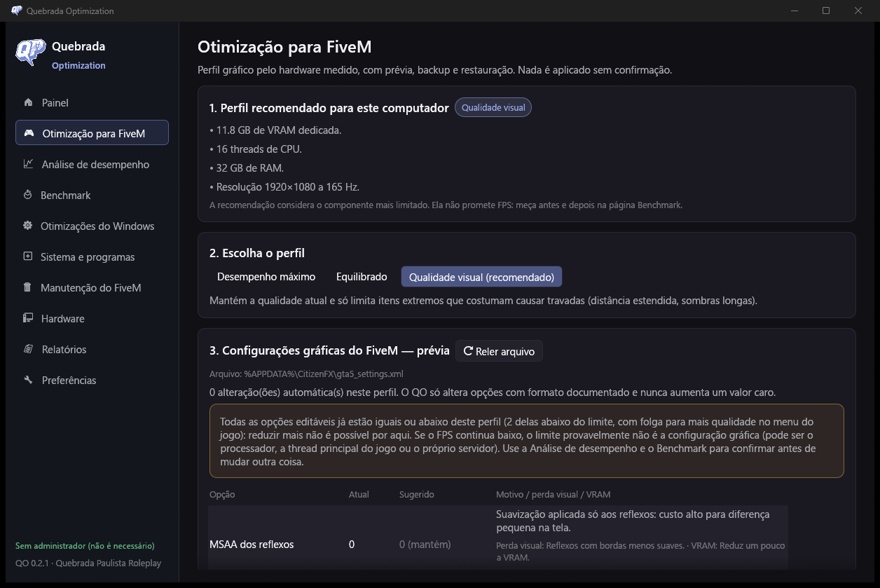The width and height of the screenshot is (880, 588).
Task: Click the refresh icon in Reler arquivo
Action: tap(468, 351)
